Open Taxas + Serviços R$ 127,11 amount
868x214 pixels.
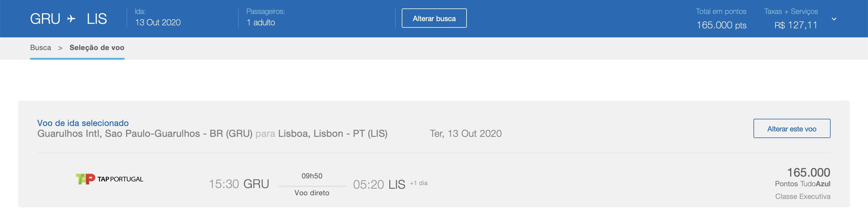[x=796, y=25]
